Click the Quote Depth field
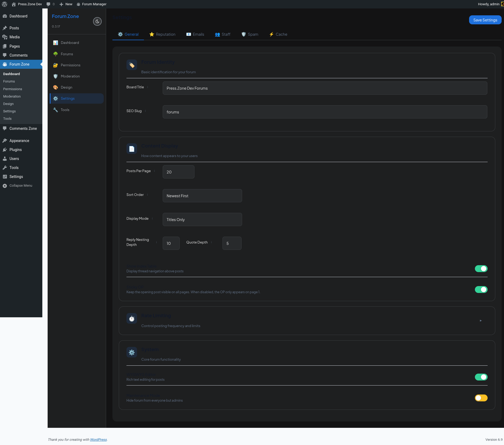This screenshot has height=445, width=504. coord(232,243)
